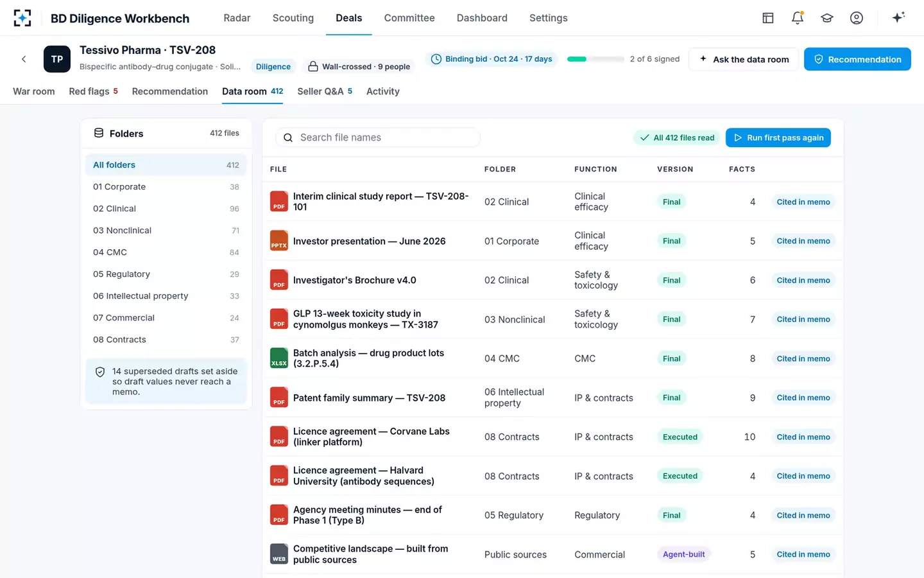
Task: Click the PDF icon for Patent family summary
Action: coord(279,398)
